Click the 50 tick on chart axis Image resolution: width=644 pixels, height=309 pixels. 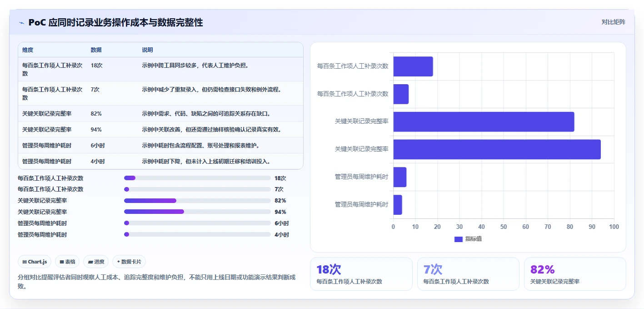point(504,227)
